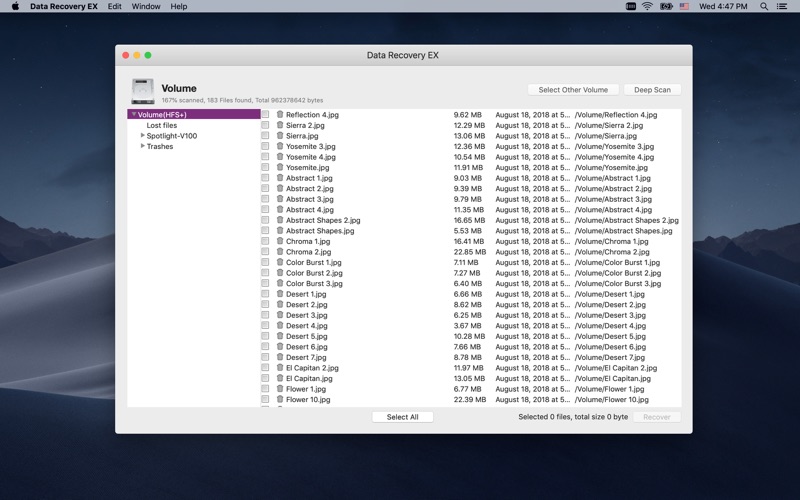Click the trash icon beside Abstract 1.jpg

coord(280,178)
